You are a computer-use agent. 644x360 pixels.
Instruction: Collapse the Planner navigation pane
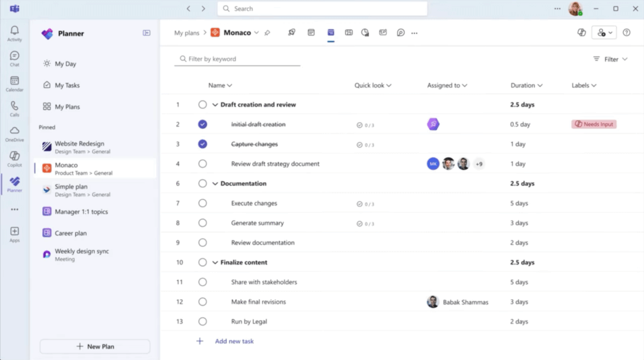(147, 33)
